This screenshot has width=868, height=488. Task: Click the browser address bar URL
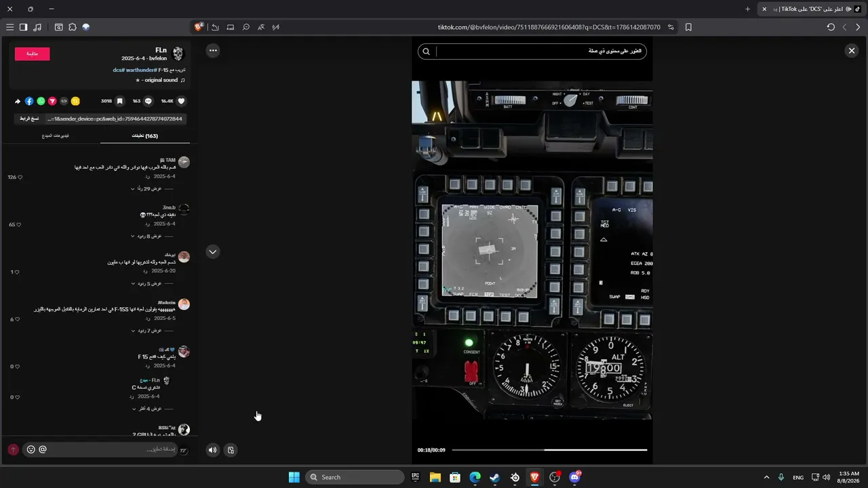pos(549,27)
